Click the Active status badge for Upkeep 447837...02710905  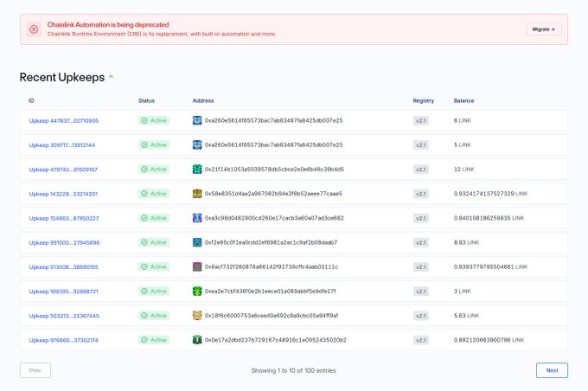coord(154,120)
